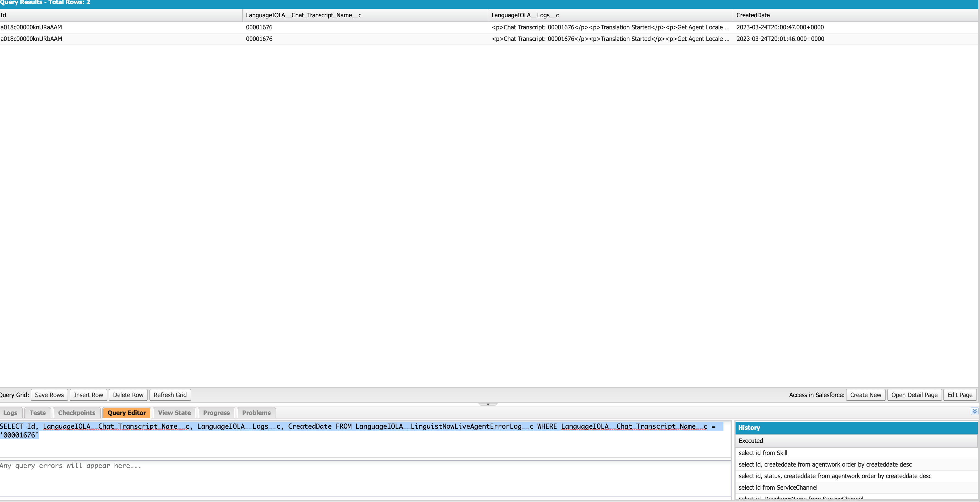This screenshot has width=980, height=502.
Task: Select history 'select id, createddate from agentwork'
Action: (x=856, y=464)
